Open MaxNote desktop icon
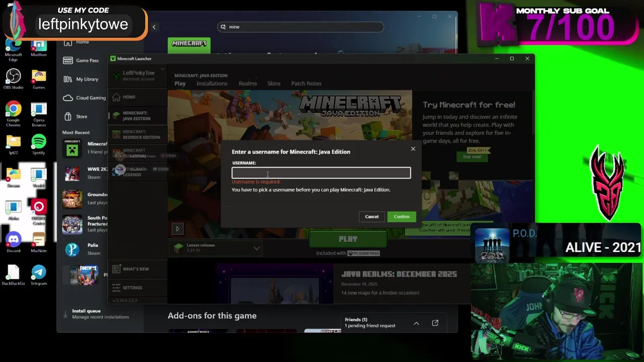 click(x=39, y=243)
